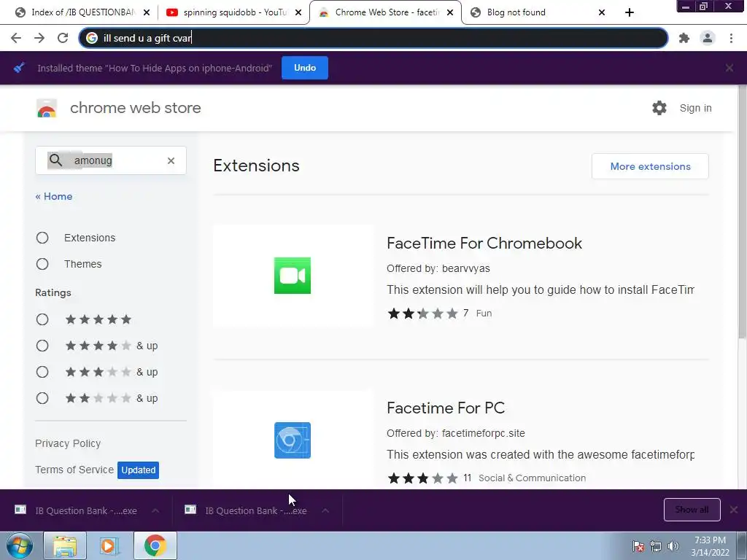The height and width of the screenshot is (560, 747).
Task: Clear the store search box text
Action: (171, 161)
